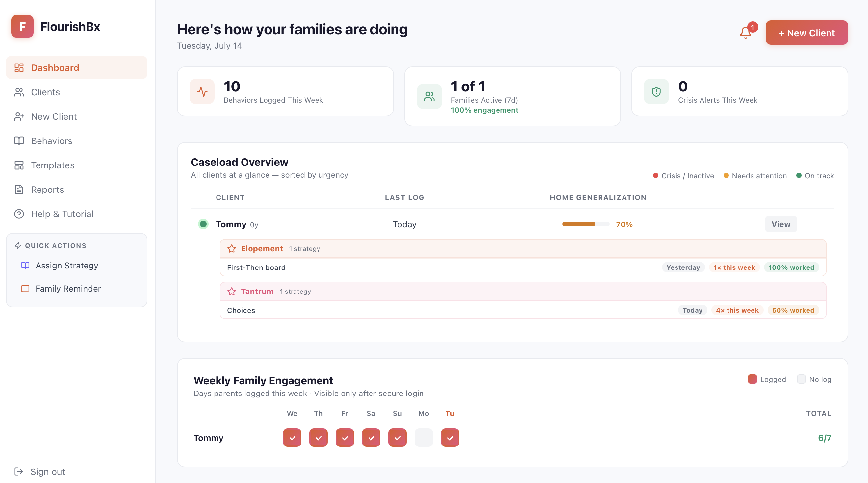Screen dimensions: 868x483
Task: Click the crisis alerts shield icon
Action: 656,91
